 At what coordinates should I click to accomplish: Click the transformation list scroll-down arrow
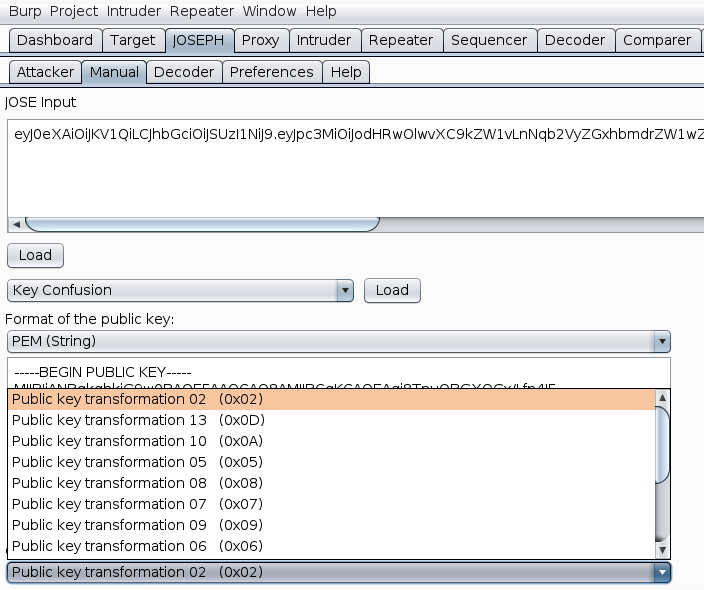point(663,550)
